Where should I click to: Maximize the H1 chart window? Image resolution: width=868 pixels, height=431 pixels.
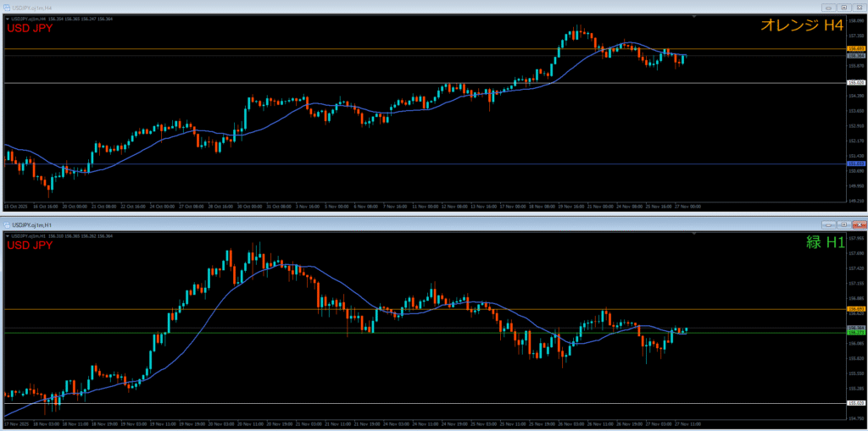point(843,224)
